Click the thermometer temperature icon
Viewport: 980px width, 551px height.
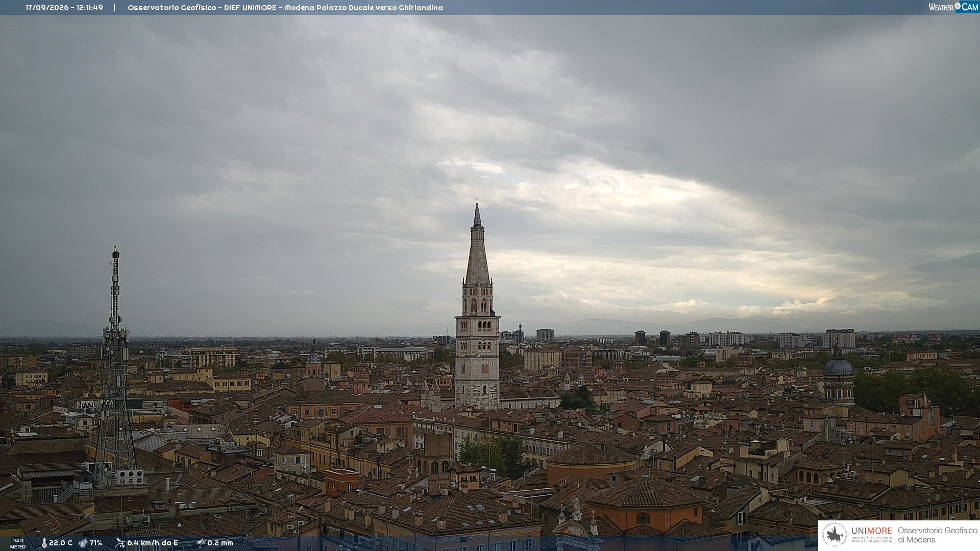tap(44, 543)
